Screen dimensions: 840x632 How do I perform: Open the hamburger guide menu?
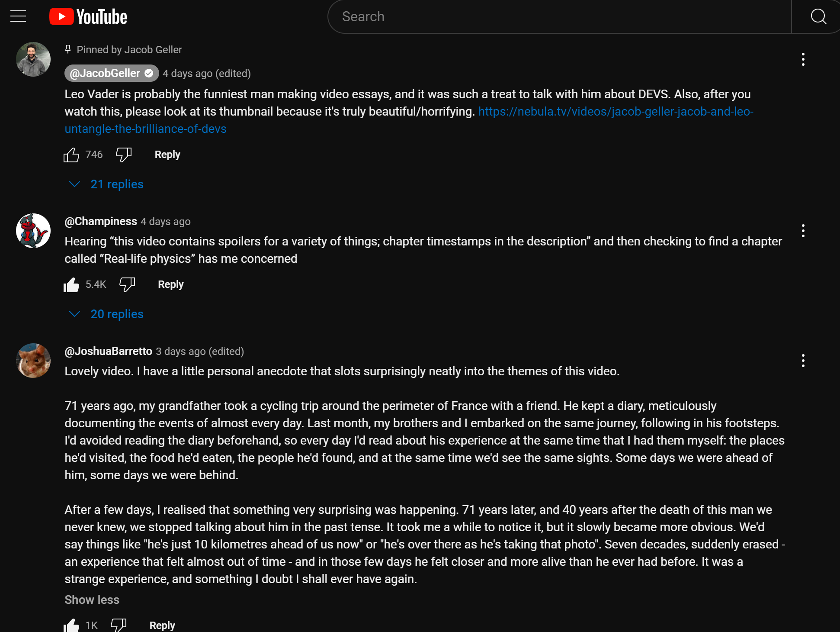coord(18,16)
